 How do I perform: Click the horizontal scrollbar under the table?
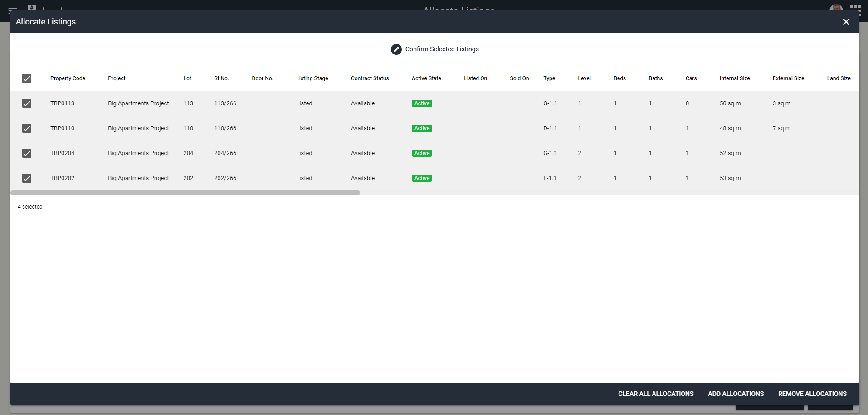pyautogui.click(x=185, y=192)
